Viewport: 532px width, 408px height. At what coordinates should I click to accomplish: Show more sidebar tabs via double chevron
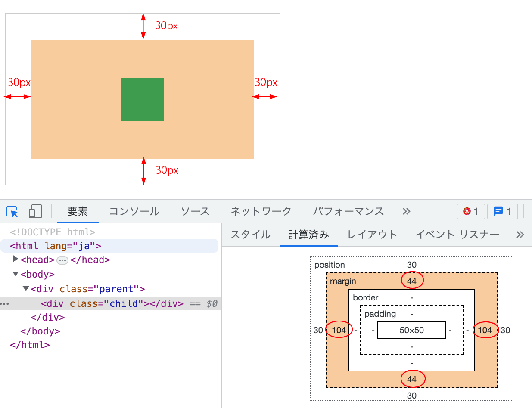pos(520,235)
